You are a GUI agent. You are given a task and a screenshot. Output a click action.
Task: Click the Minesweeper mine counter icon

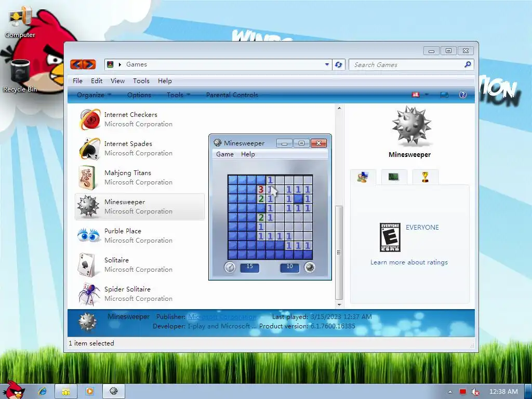click(x=310, y=268)
